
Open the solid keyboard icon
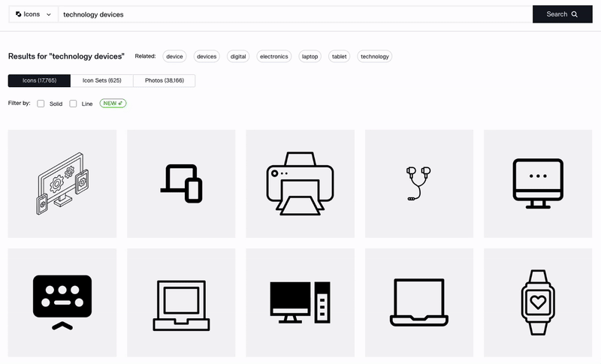tap(62, 302)
